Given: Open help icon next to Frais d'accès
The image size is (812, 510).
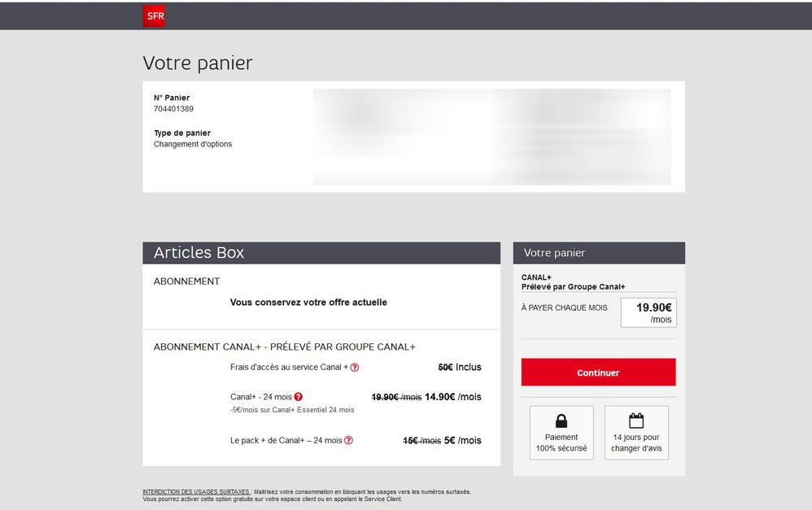Looking at the screenshot, I should pyautogui.click(x=355, y=368).
